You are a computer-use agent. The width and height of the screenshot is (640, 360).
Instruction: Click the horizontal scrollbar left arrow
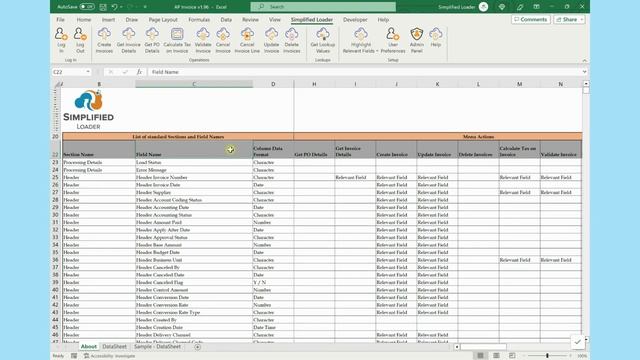(x=457, y=347)
